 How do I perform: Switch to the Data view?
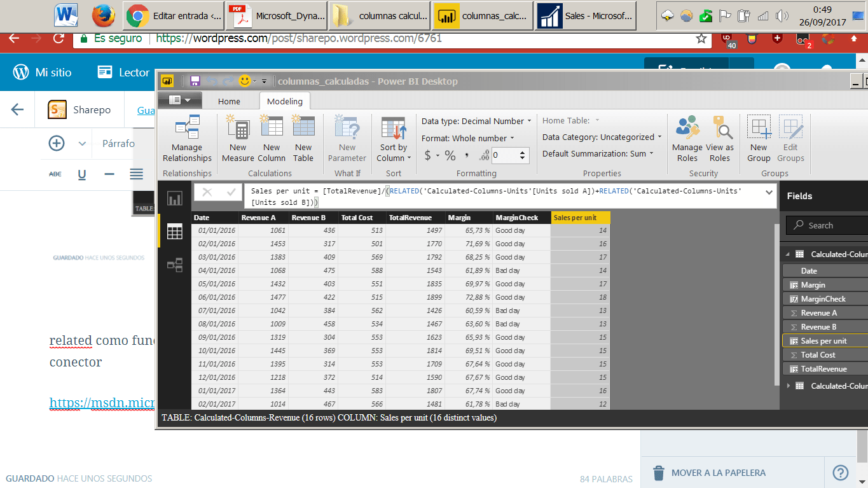tap(174, 232)
